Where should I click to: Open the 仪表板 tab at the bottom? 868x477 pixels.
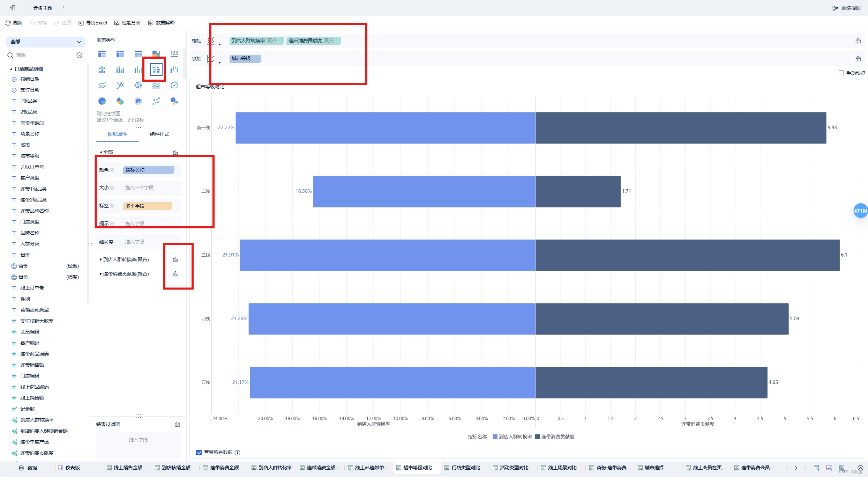pos(69,468)
